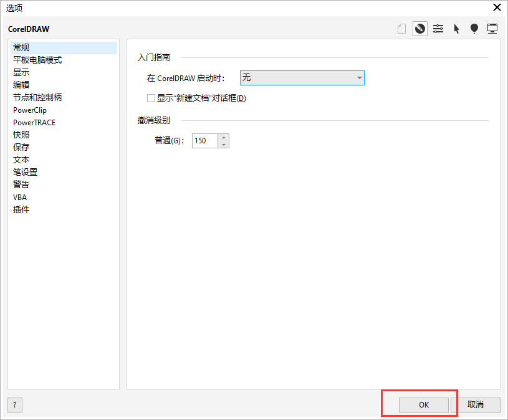The height and width of the screenshot is (420, 508).
Task: Click the 普通 undo level input field
Action: (x=204, y=141)
